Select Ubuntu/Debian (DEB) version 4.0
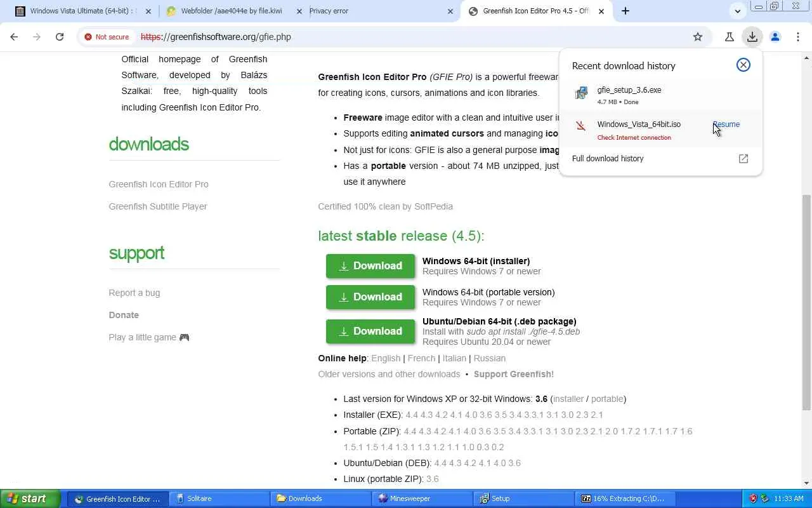This screenshot has height=508, width=812. coord(501,463)
